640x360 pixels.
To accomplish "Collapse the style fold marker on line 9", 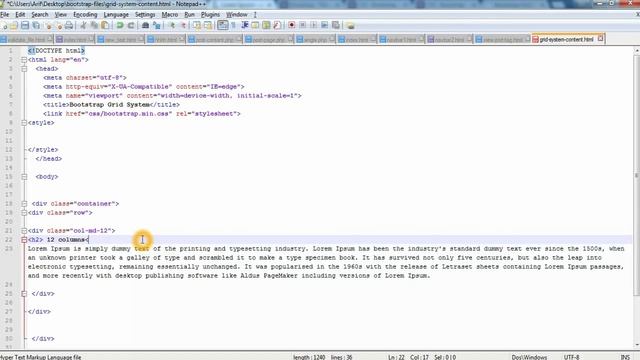I will 24,122.
